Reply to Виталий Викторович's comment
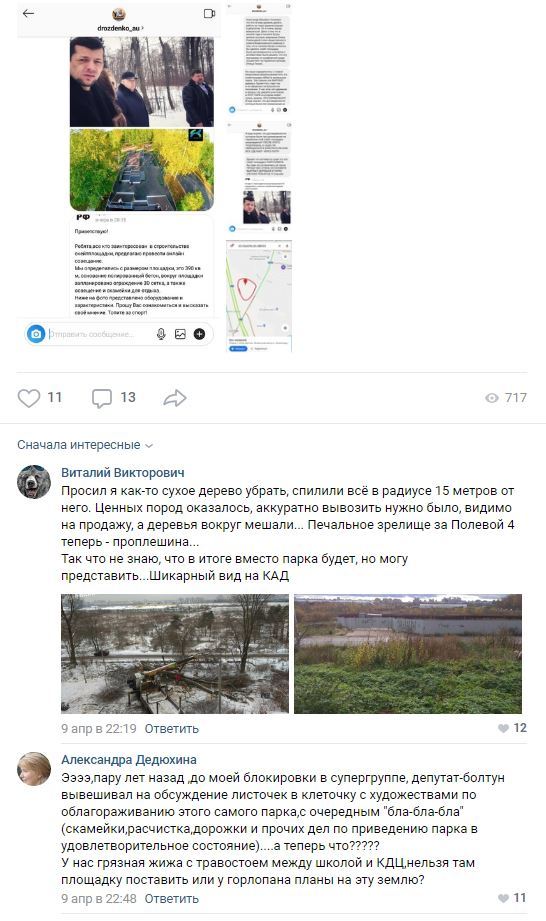 171,728
